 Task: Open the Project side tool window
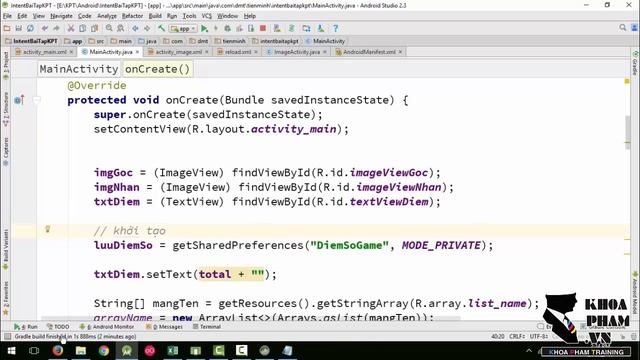pyautogui.click(x=6, y=65)
